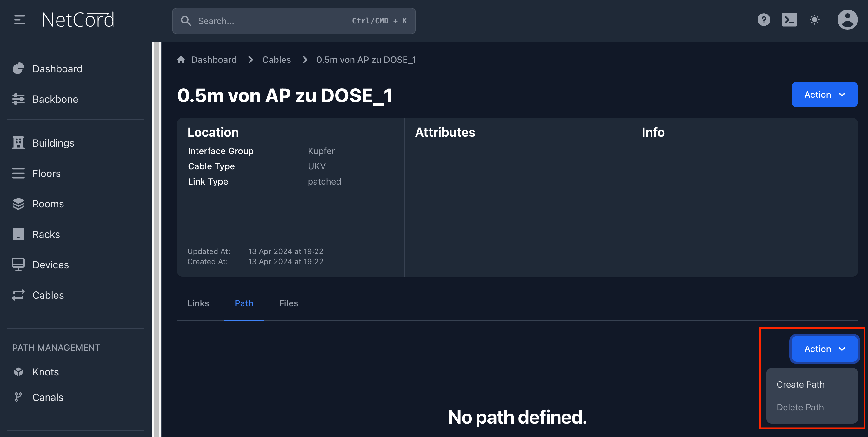868x437 pixels.
Task: Choose Delete Path menu entry
Action: 800,408
